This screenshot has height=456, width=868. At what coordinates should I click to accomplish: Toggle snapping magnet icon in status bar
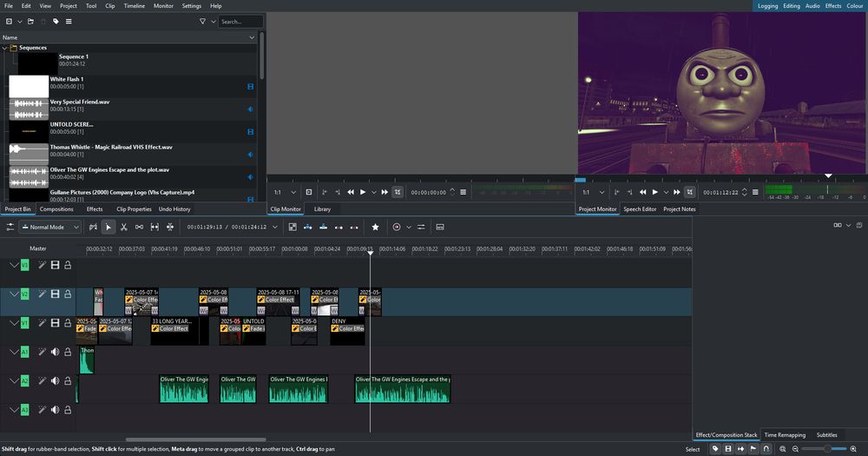(x=766, y=449)
